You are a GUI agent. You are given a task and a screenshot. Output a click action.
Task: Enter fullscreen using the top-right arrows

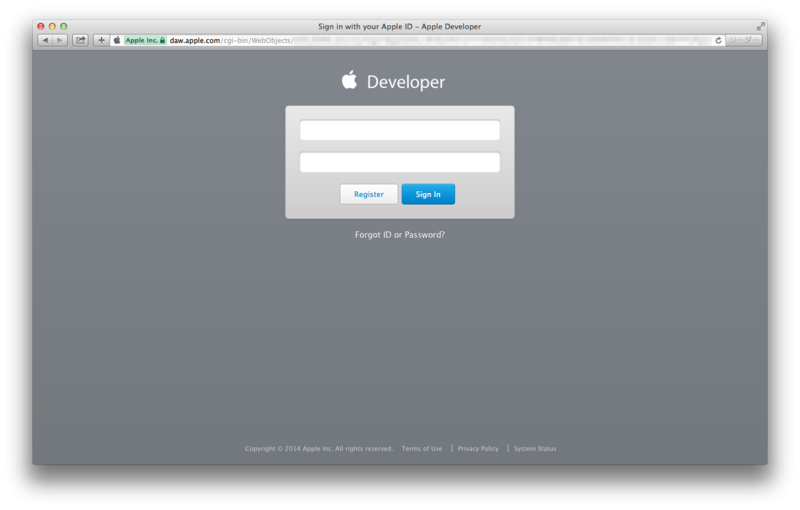pyautogui.click(x=761, y=26)
